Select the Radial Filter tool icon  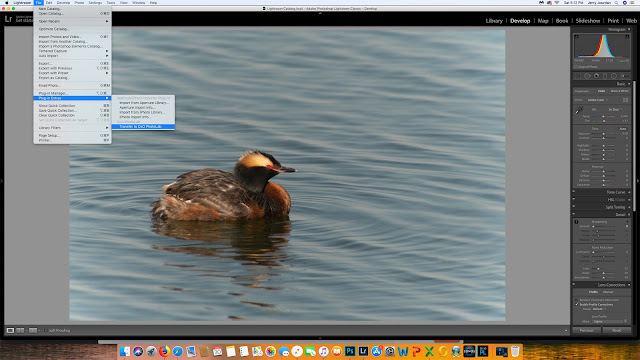coord(613,76)
